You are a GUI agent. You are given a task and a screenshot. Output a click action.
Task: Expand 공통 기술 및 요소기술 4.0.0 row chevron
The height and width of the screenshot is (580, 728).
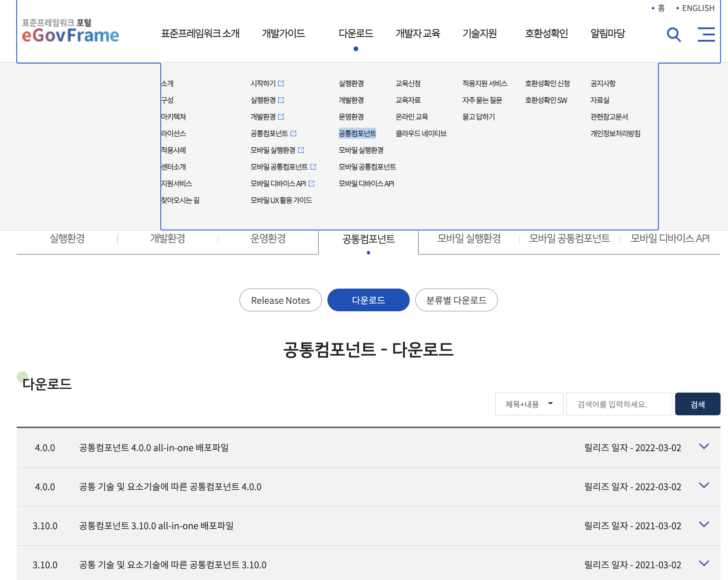pyautogui.click(x=704, y=486)
